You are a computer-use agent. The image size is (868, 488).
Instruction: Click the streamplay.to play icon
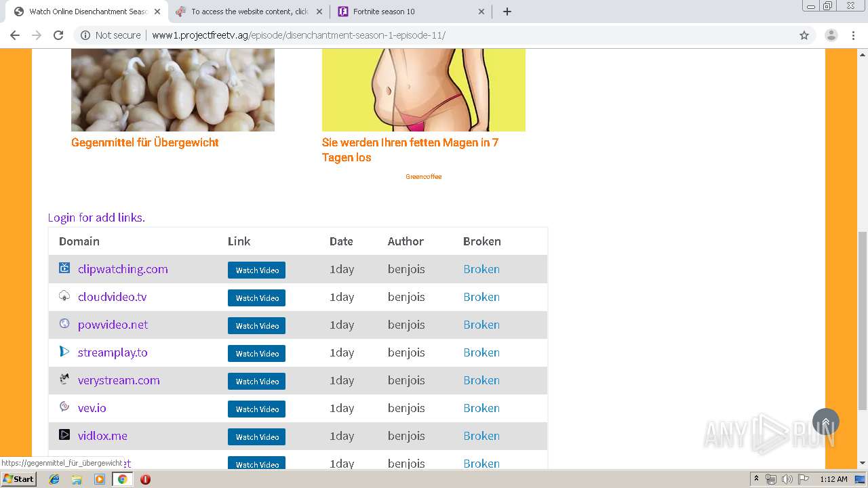click(x=64, y=351)
